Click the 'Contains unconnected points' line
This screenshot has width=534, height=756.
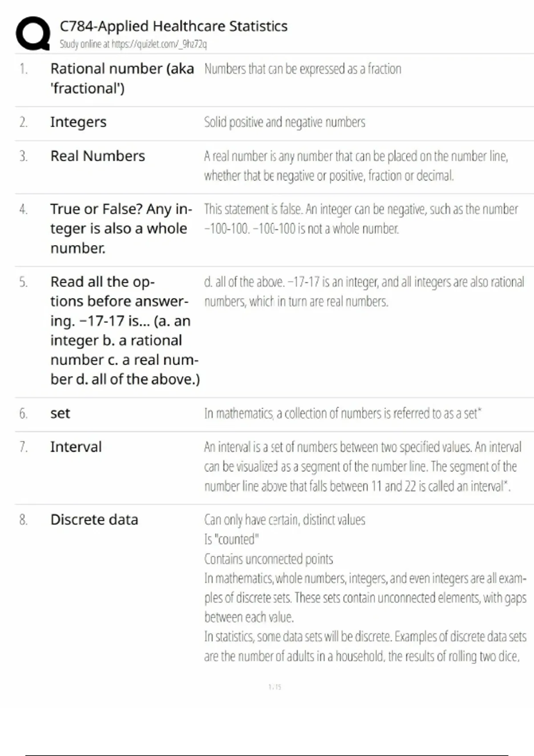click(x=268, y=559)
